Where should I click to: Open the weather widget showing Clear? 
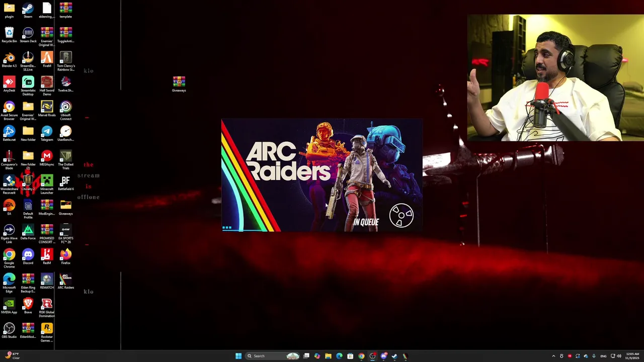point(12,355)
